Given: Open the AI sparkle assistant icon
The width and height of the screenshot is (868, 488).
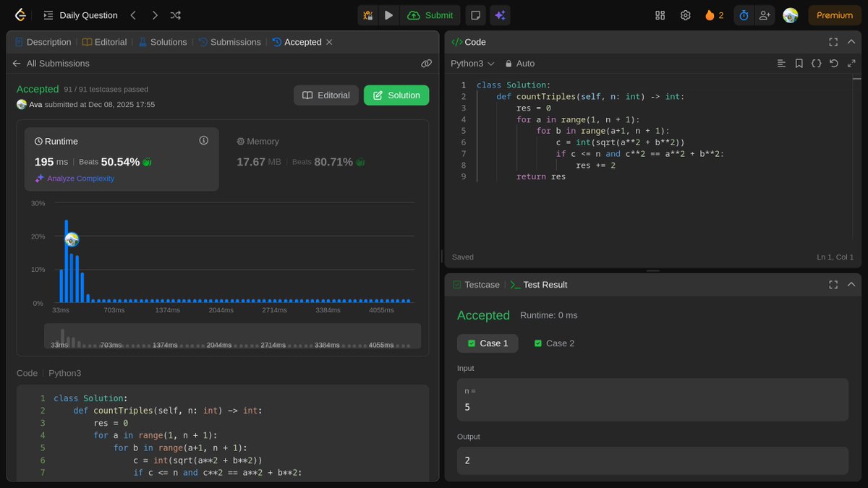Looking at the screenshot, I should click(499, 15).
